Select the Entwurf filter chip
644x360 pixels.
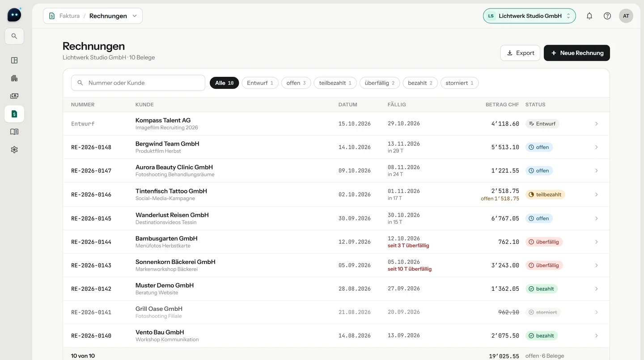(260, 83)
